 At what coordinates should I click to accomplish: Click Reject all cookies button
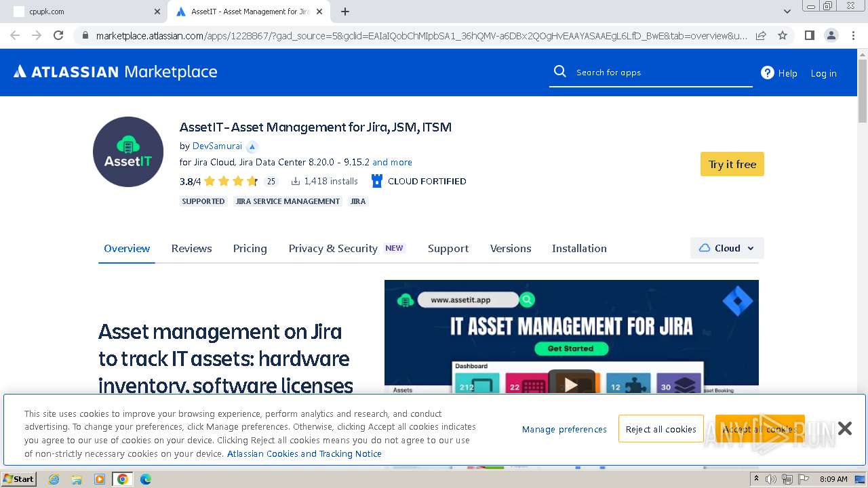[661, 429]
